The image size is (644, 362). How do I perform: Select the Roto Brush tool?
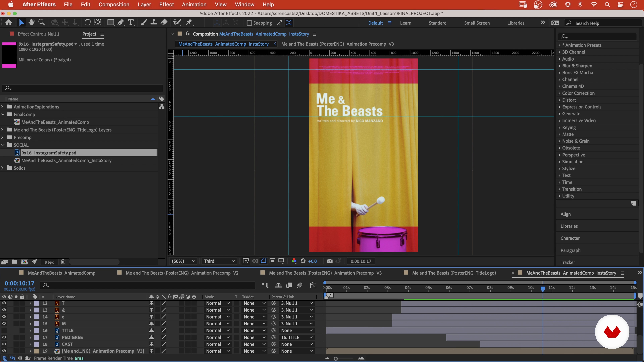click(x=177, y=23)
